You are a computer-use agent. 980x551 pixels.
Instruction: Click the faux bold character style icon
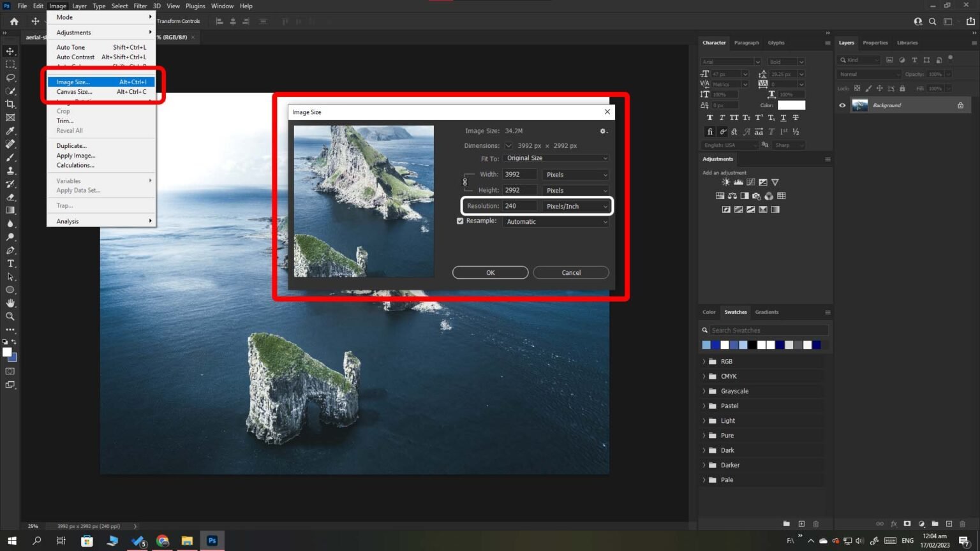tap(709, 117)
